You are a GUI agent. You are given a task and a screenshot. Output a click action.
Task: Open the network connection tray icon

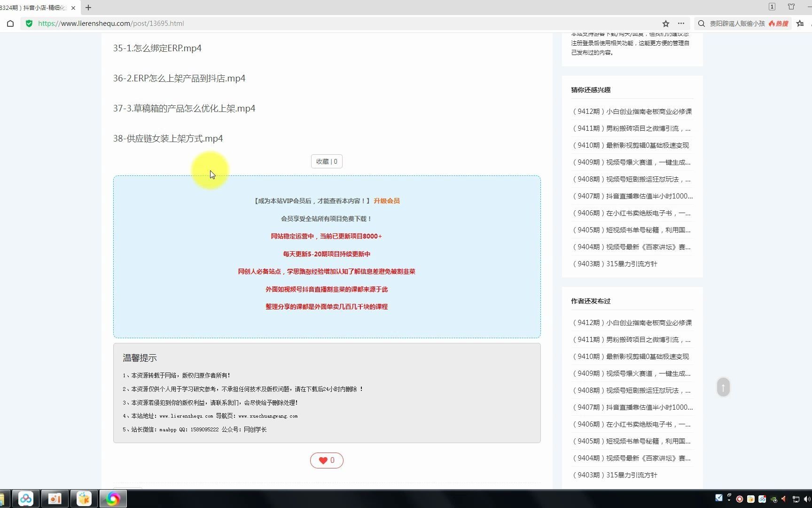796,500
